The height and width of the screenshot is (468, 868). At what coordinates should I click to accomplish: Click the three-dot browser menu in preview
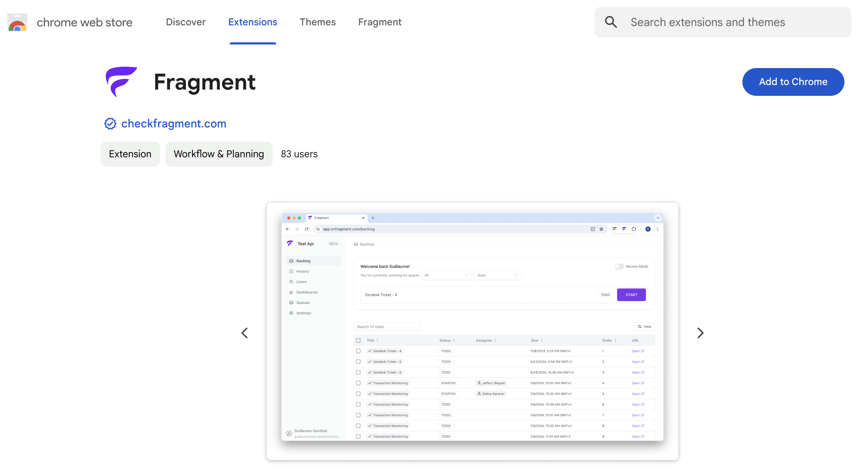[657, 229]
